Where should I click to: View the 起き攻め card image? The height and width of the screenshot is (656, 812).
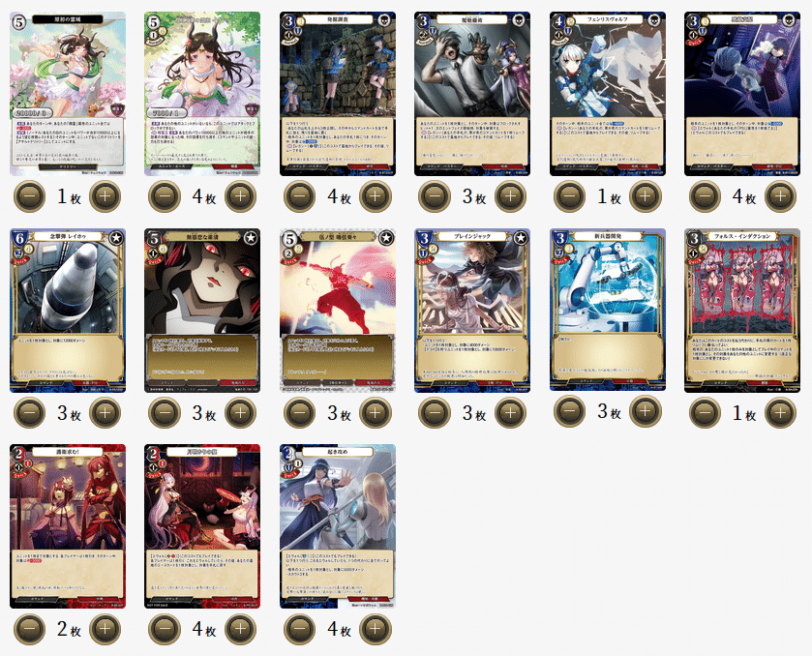point(338,526)
